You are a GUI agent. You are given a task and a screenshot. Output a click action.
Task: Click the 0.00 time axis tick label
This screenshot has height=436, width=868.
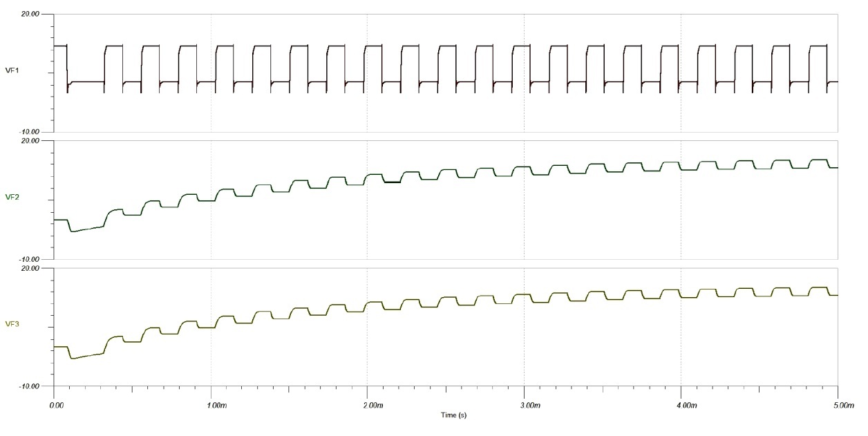point(55,405)
